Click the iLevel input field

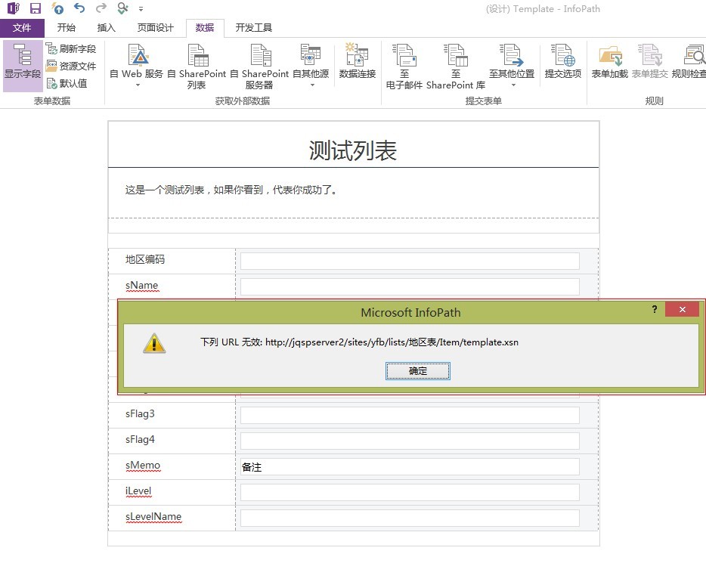(410, 493)
